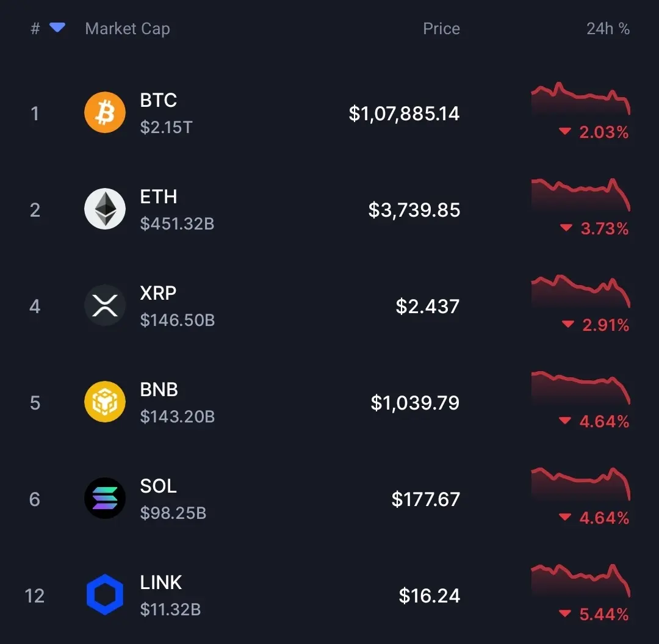Tap the Solana striped logo
Viewport: 659px width, 644px height.
click(x=105, y=498)
